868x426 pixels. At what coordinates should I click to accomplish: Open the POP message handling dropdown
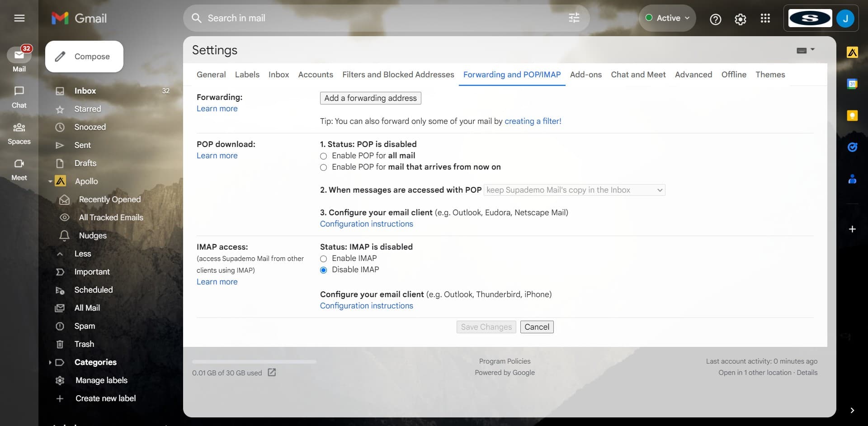tap(574, 190)
